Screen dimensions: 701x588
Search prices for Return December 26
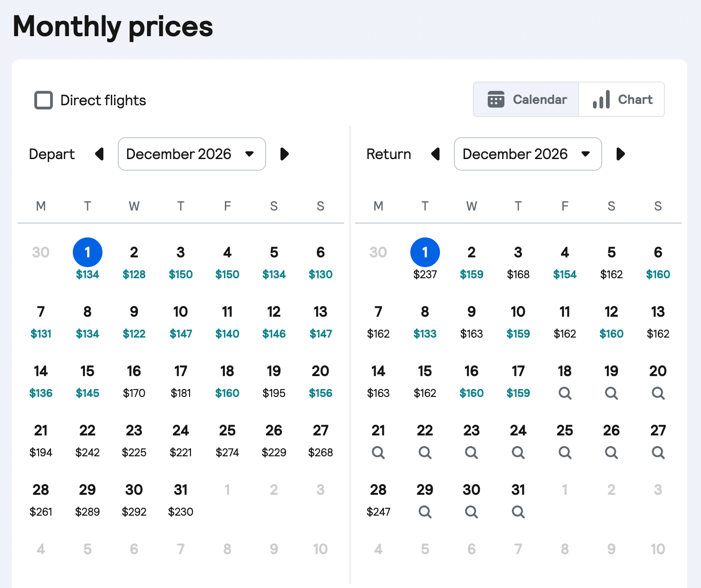[x=612, y=453]
